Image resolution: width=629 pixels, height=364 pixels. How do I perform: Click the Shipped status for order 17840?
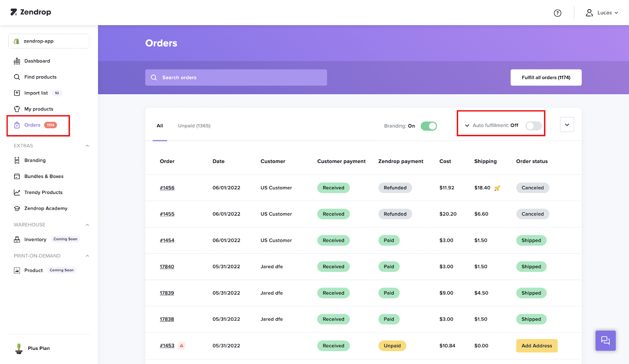point(531,267)
